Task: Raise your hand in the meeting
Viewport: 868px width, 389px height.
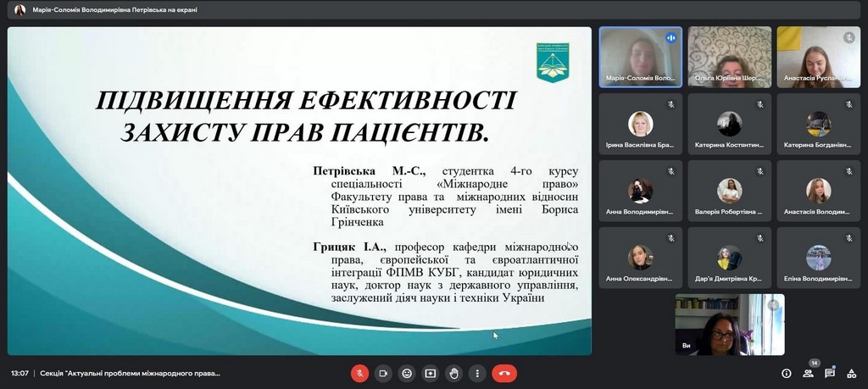Action: coord(454,373)
